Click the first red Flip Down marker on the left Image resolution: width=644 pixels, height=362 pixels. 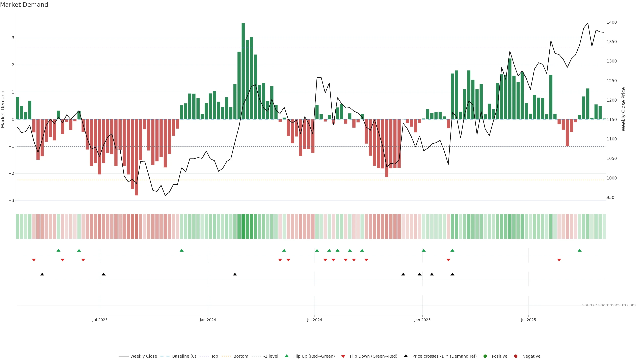tap(34, 260)
